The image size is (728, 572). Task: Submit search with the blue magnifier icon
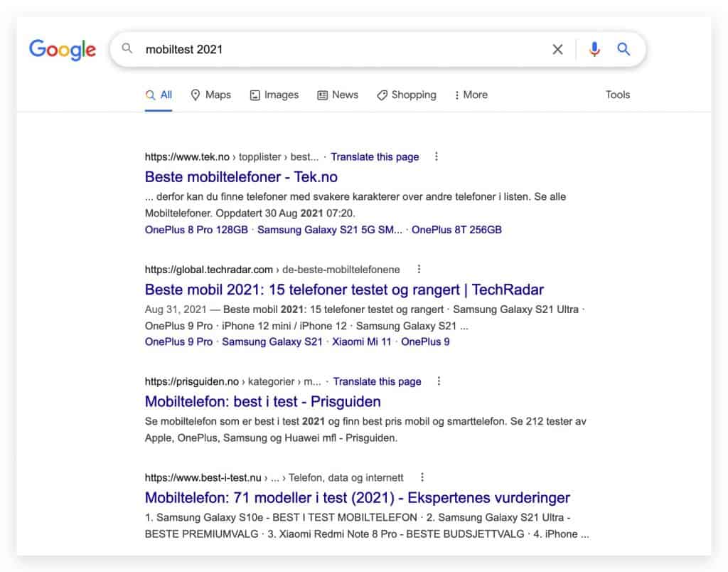pyautogui.click(x=623, y=49)
